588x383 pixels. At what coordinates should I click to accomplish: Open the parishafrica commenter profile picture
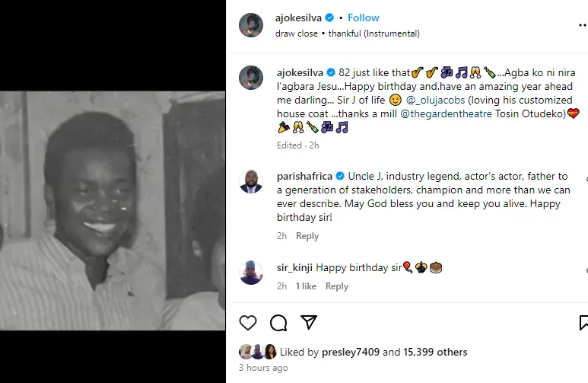pyautogui.click(x=251, y=181)
